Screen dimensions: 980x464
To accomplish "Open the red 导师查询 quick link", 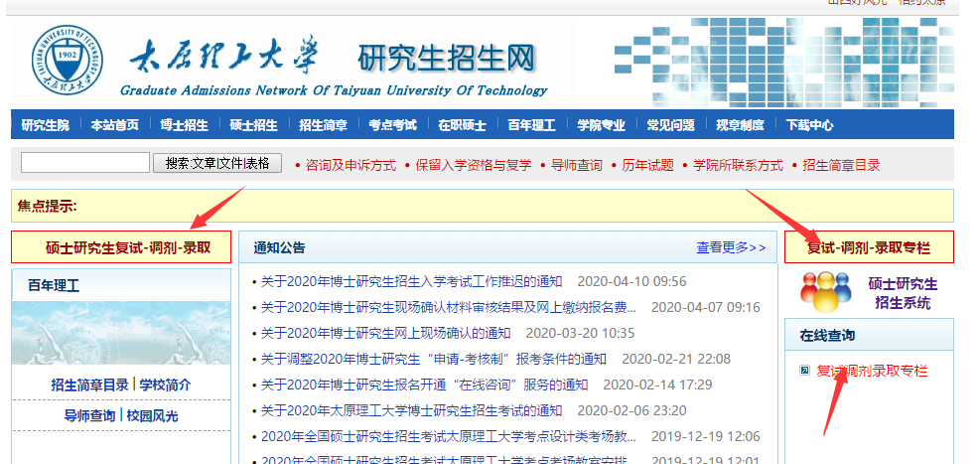I will pos(576,166).
